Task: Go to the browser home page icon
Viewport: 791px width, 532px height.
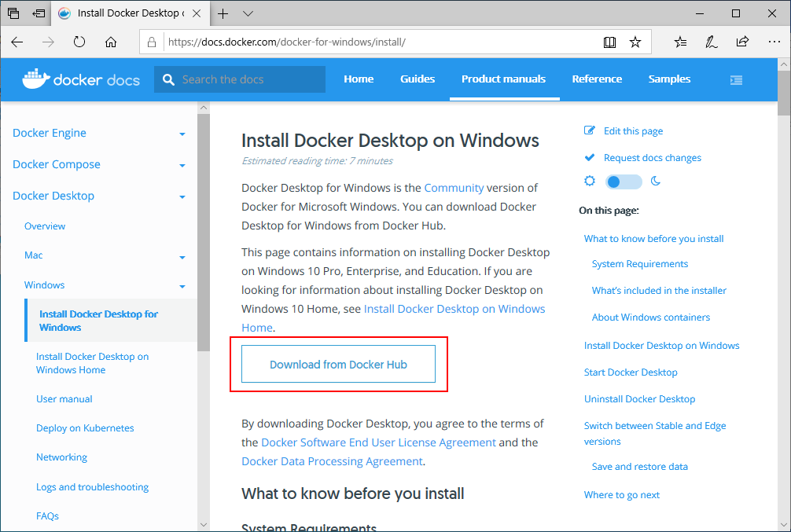Action: [x=111, y=42]
